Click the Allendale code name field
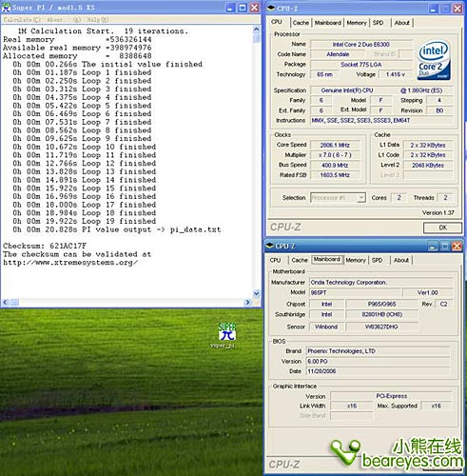Image resolution: width=467 pixels, height=476 pixels. (338, 54)
